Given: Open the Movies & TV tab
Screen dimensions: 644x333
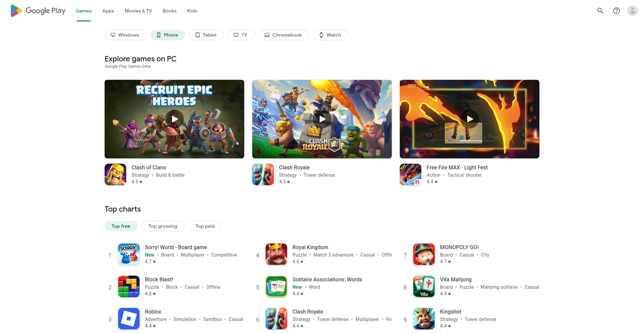Looking at the screenshot, I should [138, 11].
